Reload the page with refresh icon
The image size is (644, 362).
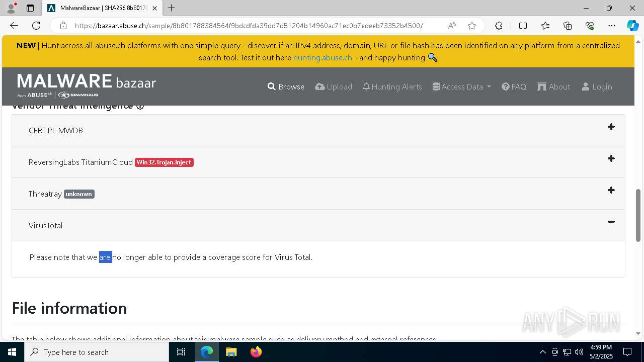pyautogui.click(x=36, y=26)
